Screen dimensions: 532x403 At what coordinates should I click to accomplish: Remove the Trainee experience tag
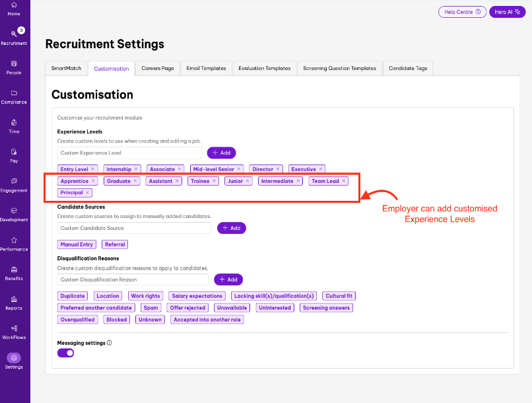point(214,181)
